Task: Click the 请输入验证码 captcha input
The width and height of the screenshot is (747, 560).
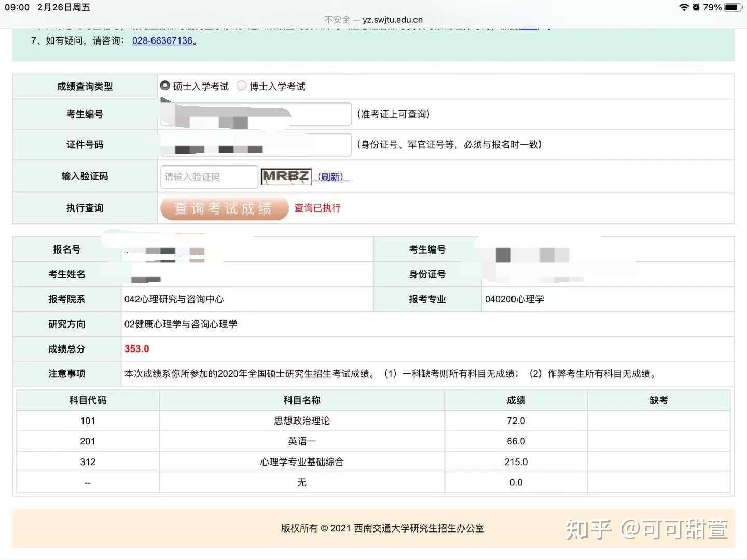Action: (209, 177)
